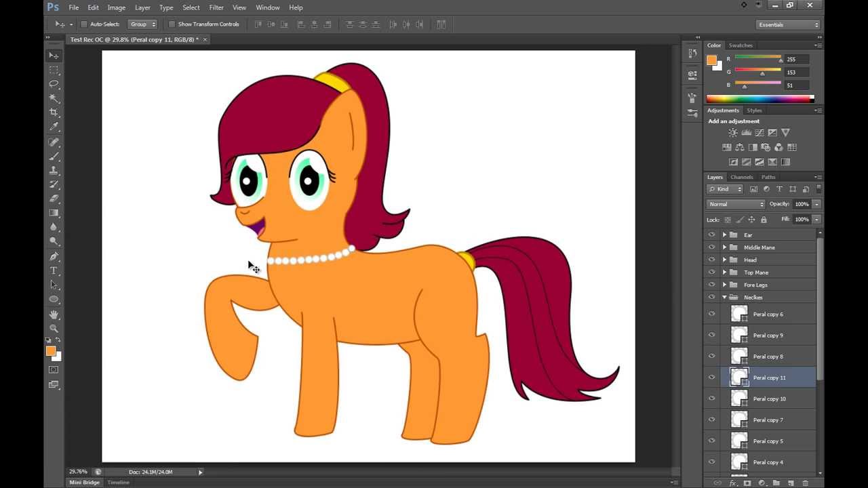Select the Magic Wand tool
This screenshot has width=868, height=488.
point(54,98)
